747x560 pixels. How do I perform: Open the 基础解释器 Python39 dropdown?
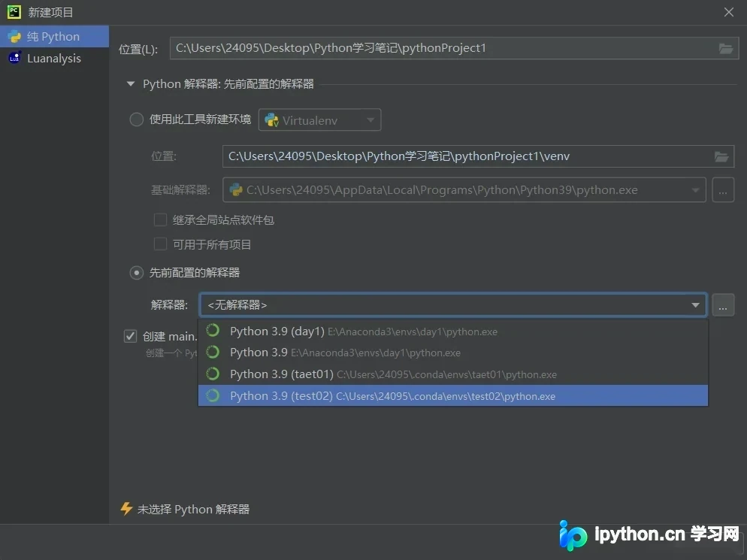[464, 190]
